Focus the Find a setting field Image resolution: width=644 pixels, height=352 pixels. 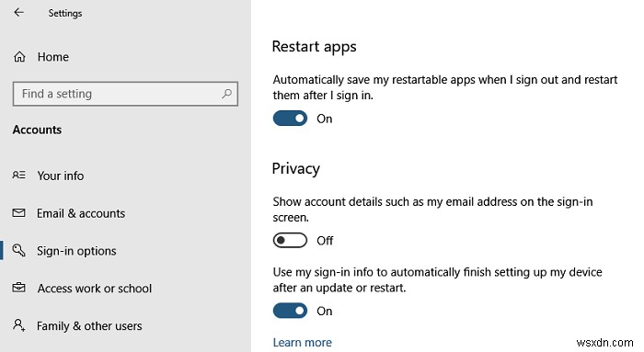[x=125, y=94]
